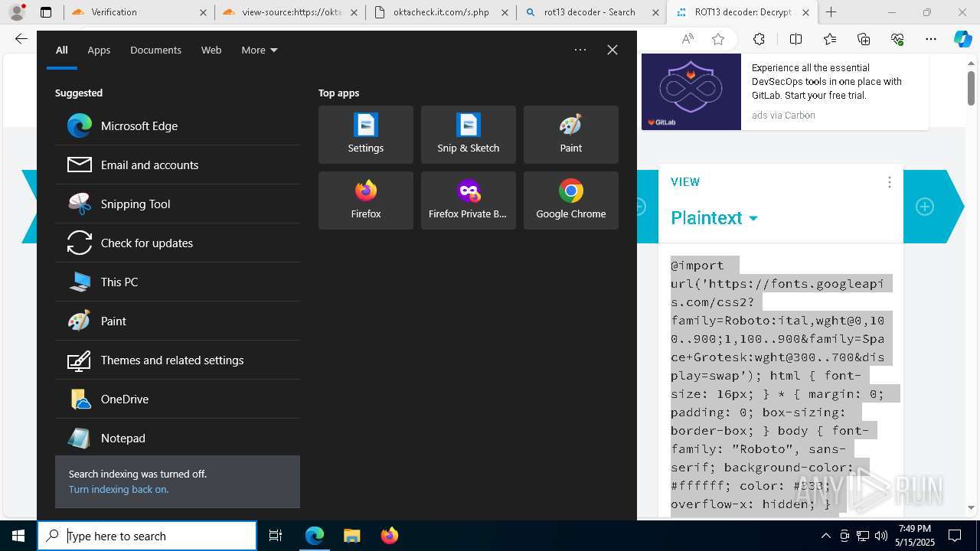Open Copilot sidebar in Edge
Viewport: 980px width, 551px height.
[x=962, y=39]
